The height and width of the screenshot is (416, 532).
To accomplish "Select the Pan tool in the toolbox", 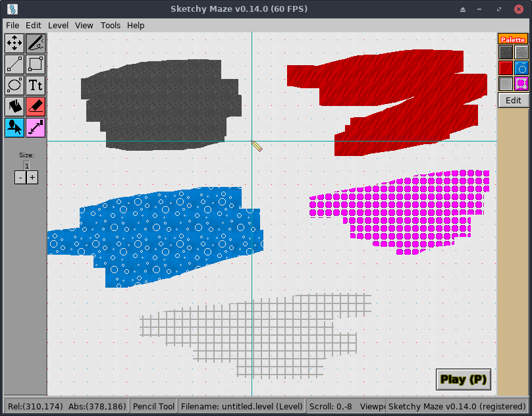I will coord(14,43).
